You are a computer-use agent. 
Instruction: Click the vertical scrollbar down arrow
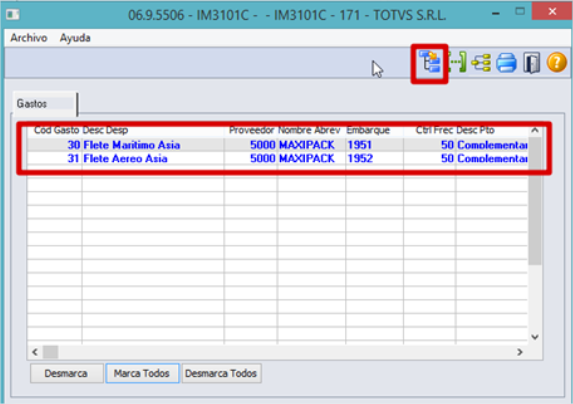535,337
